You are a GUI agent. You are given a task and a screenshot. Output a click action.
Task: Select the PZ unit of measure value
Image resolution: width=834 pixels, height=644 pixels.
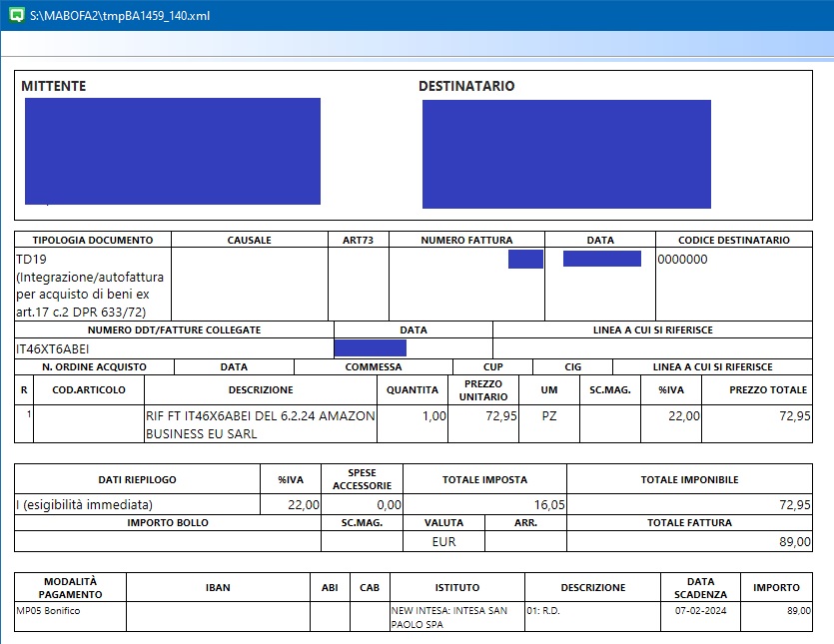coord(549,416)
